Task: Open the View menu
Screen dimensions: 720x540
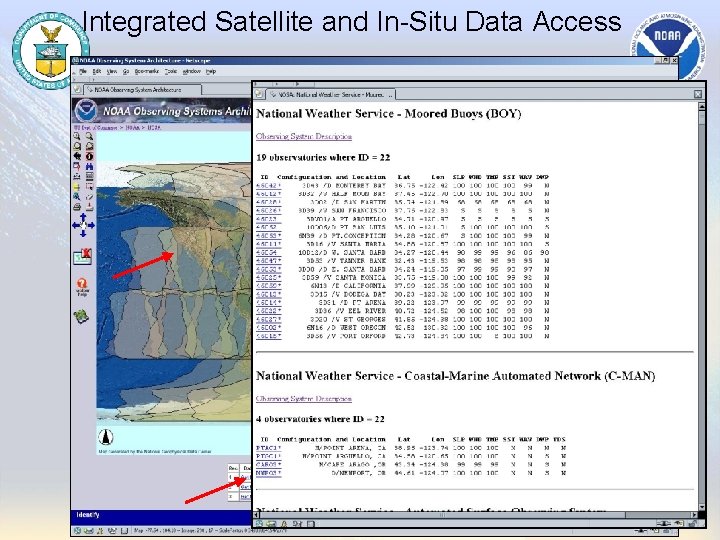Action: tap(112, 72)
